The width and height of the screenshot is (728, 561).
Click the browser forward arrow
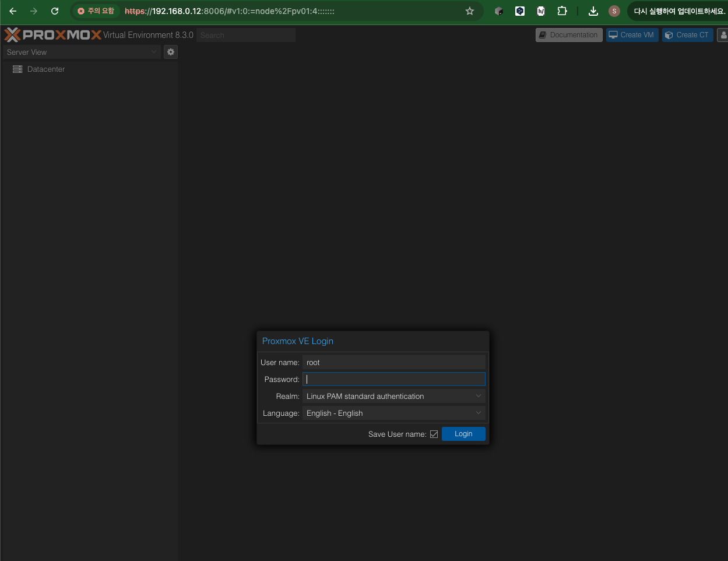34,11
